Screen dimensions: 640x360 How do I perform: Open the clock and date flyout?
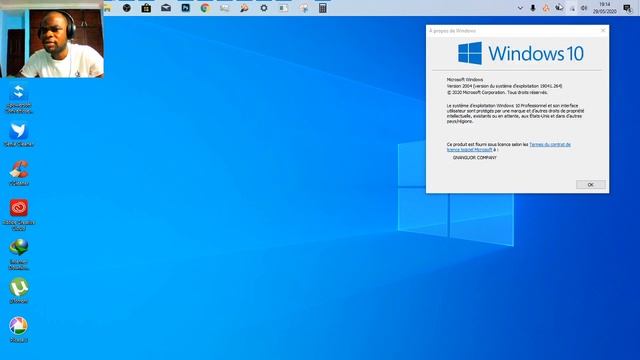click(x=604, y=8)
